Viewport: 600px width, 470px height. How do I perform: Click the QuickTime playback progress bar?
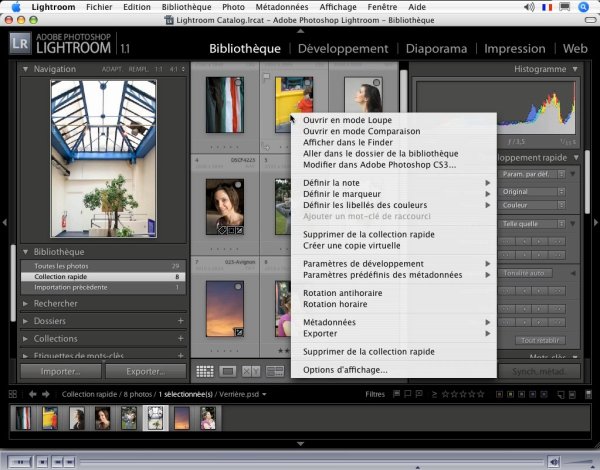310,462
